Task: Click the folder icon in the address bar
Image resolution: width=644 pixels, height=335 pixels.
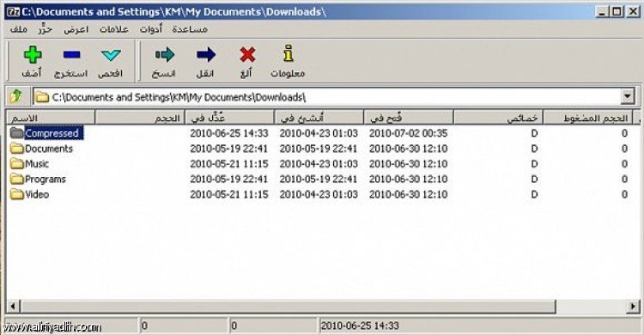Action: [42, 97]
